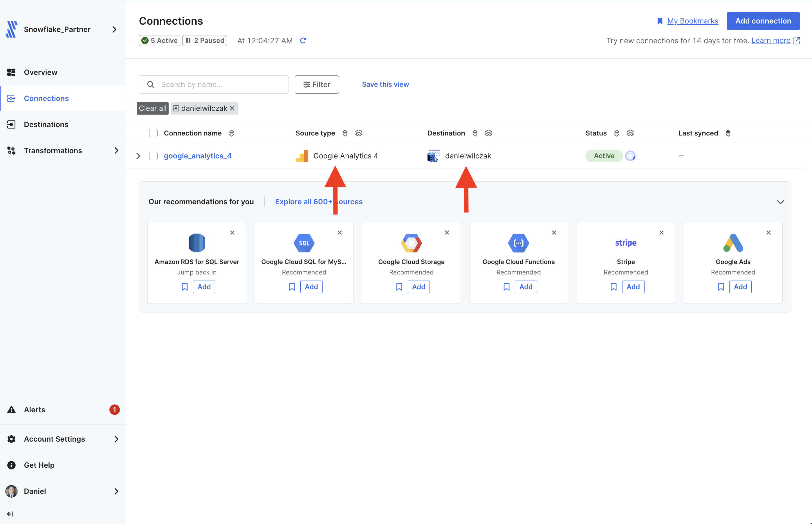Click the Google Ads logo
The image size is (812, 524).
(733, 243)
